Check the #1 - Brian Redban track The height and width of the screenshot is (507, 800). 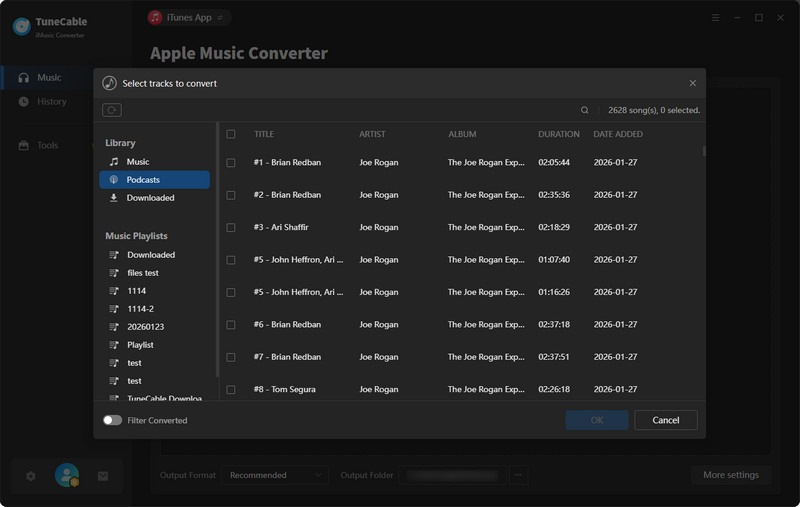click(231, 163)
